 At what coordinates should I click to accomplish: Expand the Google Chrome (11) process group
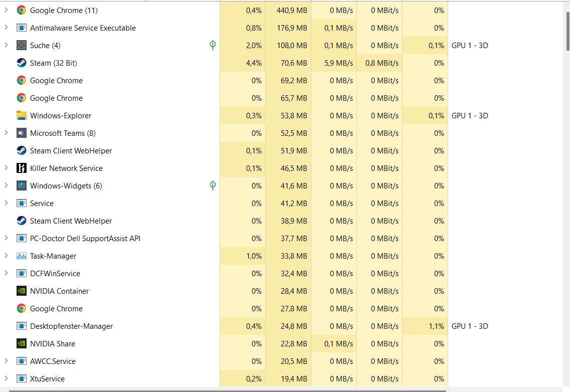[x=6, y=10]
